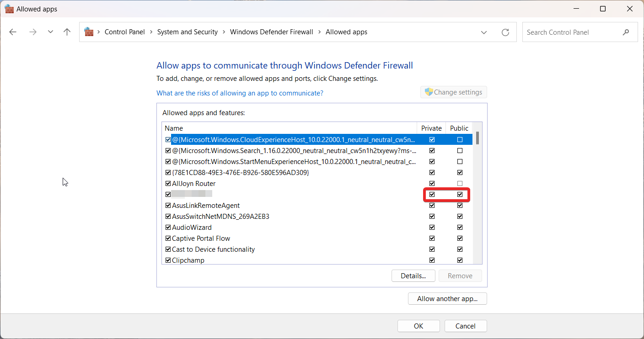Refresh the Allowed apps page

point(505,32)
